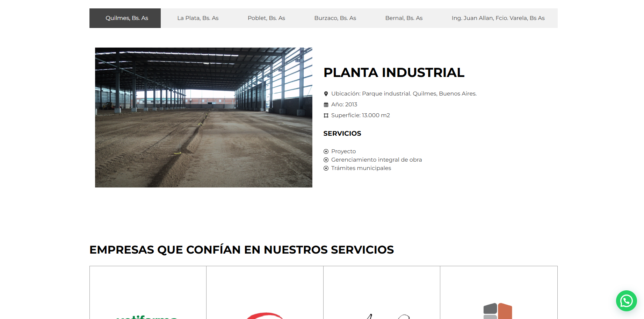Click the area icon beside Superficie
This screenshot has height=319, width=644.
click(326, 115)
